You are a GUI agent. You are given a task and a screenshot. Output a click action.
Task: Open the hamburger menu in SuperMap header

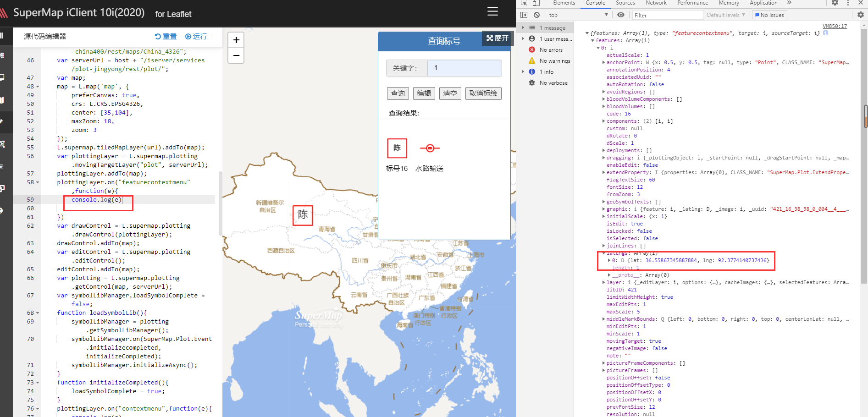point(492,11)
